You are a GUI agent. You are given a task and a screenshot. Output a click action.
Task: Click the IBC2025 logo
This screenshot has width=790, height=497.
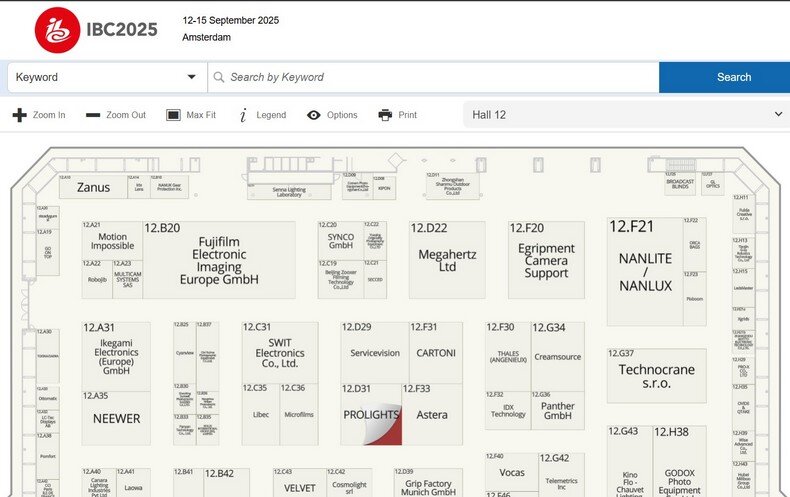coord(96,29)
